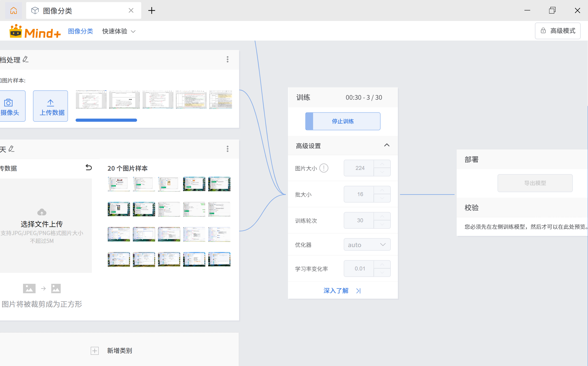Screen dimensions: 588x366
Task: Open the three-dot menu on 档处理 panel
Action: (228, 59)
